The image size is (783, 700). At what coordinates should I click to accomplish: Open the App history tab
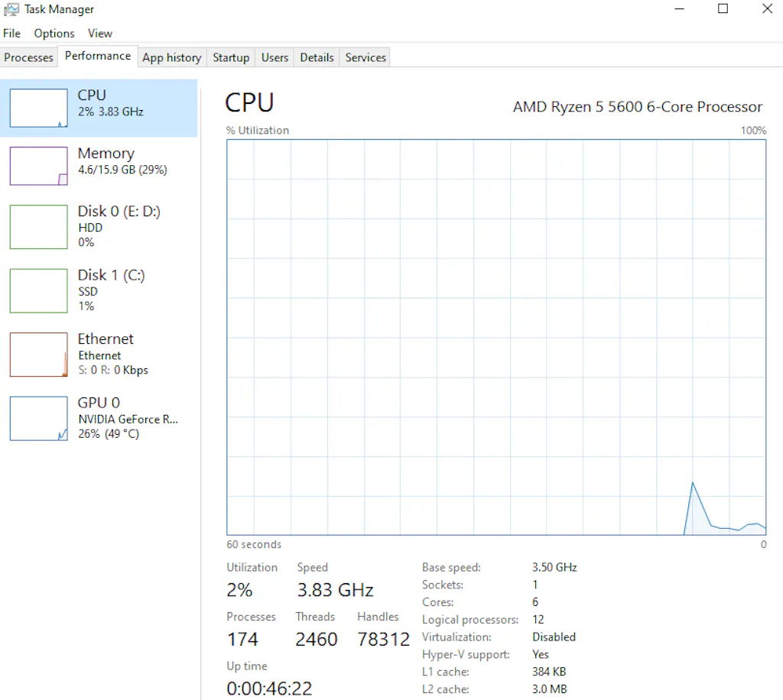click(x=171, y=57)
